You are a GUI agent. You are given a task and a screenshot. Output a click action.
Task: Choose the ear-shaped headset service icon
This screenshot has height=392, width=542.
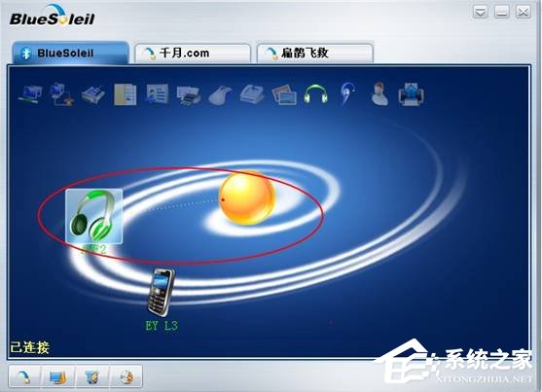click(x=347, y=93)
